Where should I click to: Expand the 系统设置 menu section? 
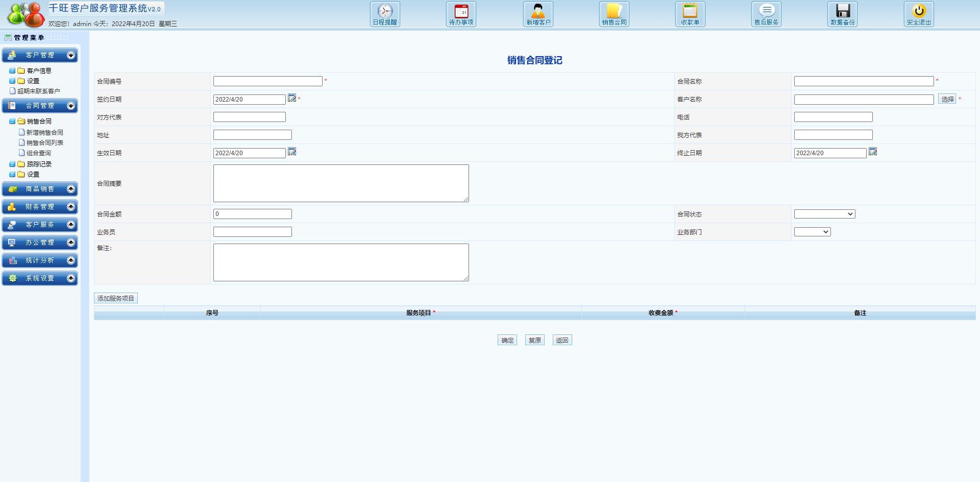pyautogui.click(x=71, y=278)
